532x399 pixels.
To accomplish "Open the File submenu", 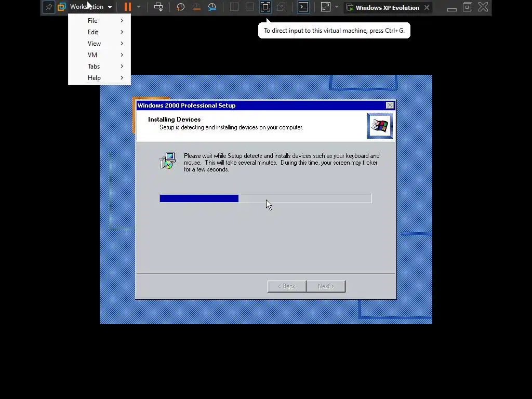I will pos(99,21).
